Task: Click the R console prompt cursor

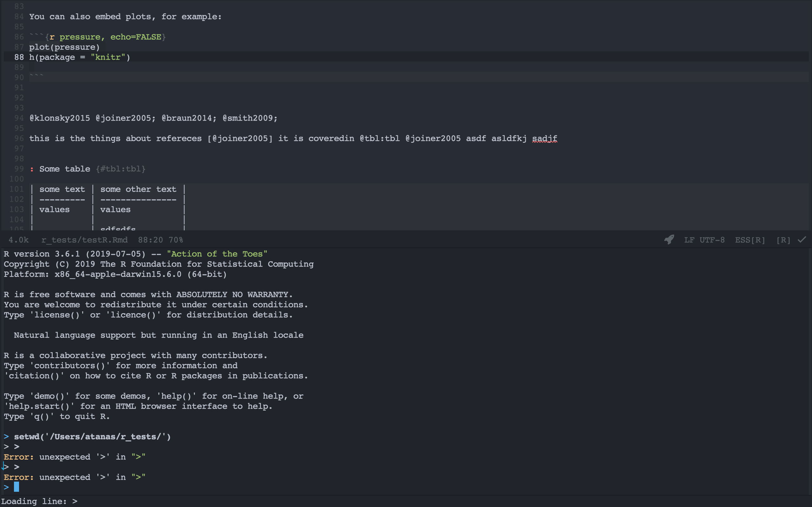Action: (x=16, y=487)
